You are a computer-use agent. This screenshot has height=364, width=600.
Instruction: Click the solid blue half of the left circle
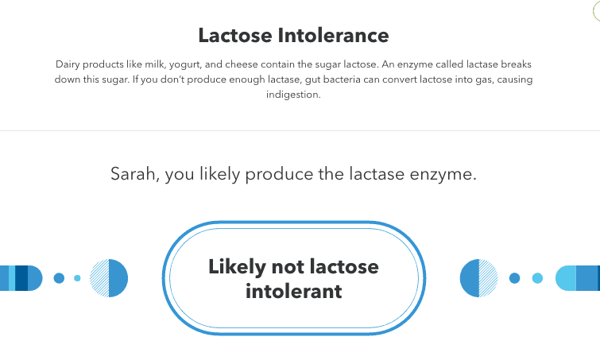pos(118,278)
